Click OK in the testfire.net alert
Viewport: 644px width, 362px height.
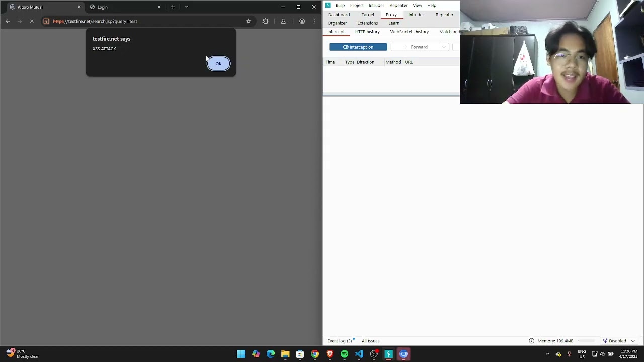pos(218,64)
